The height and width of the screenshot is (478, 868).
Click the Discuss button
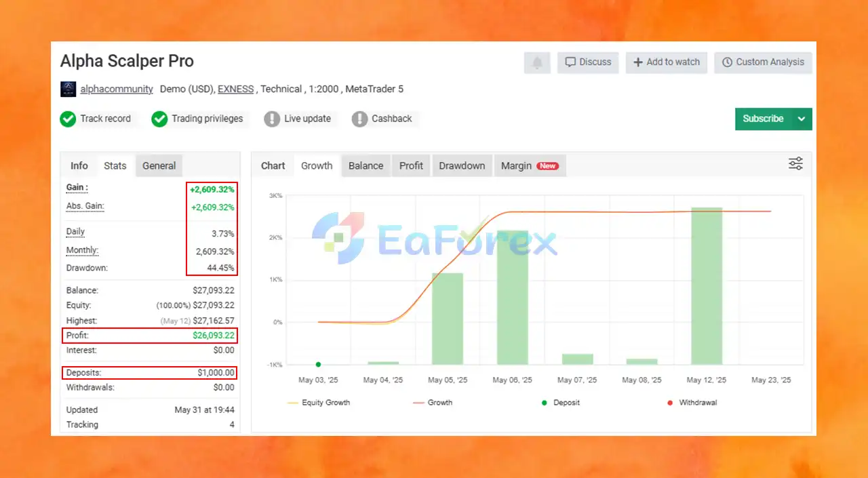[x=588, y=62]
